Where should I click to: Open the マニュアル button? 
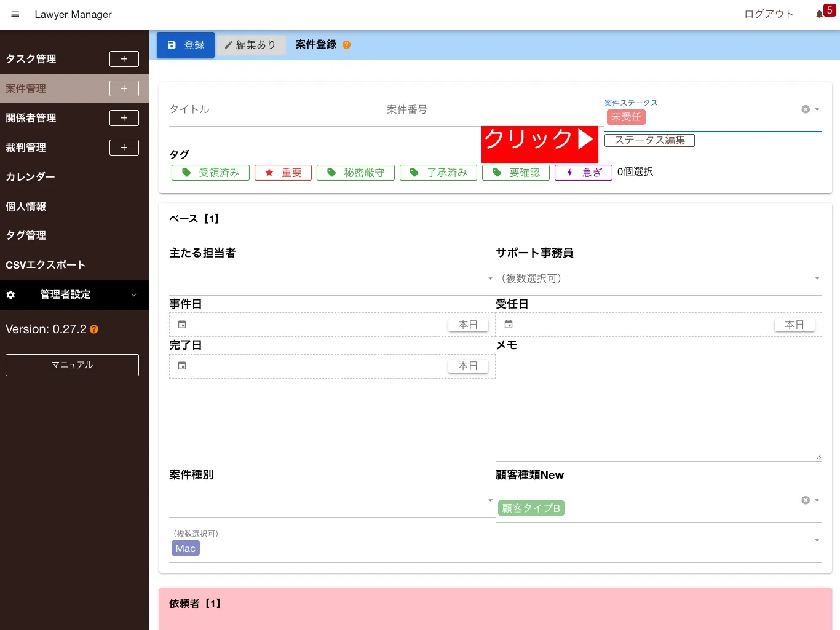[72, 365]
